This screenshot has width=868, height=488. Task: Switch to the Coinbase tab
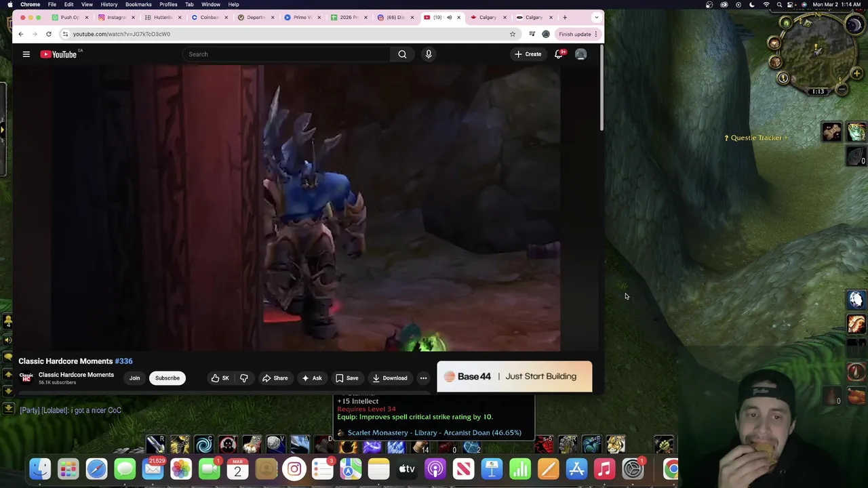coord(209,18)
